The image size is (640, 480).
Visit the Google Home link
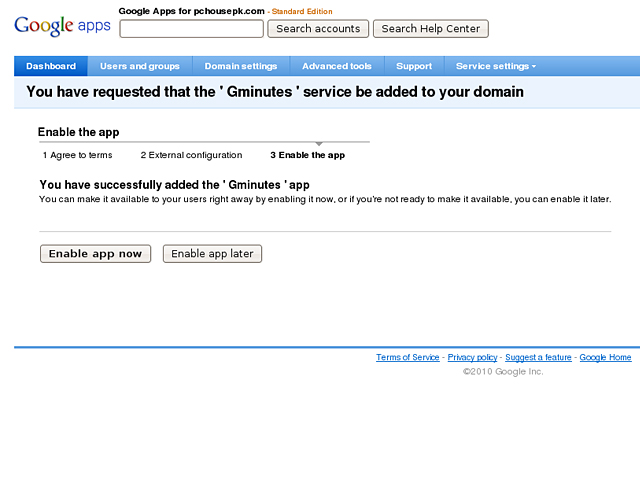tap(605, 357)
